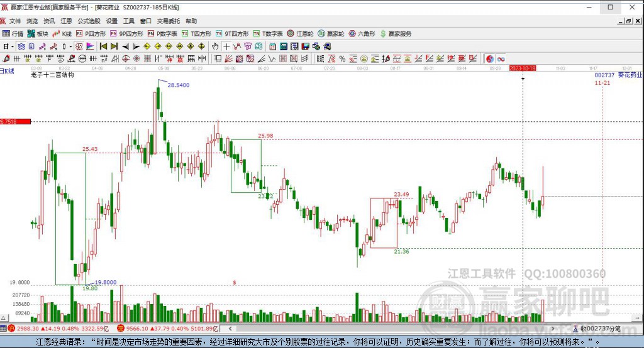644x348 pixels.
Task: Click the 老子十二宫结构 chart label
Action: (x=52, y=75)
